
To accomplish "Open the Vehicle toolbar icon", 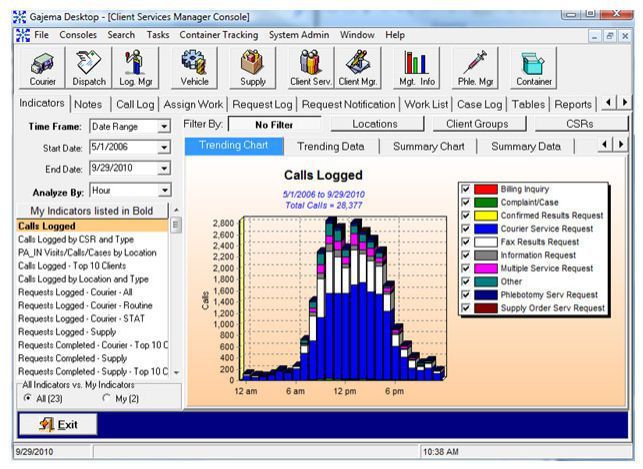I will coord(194,68).
